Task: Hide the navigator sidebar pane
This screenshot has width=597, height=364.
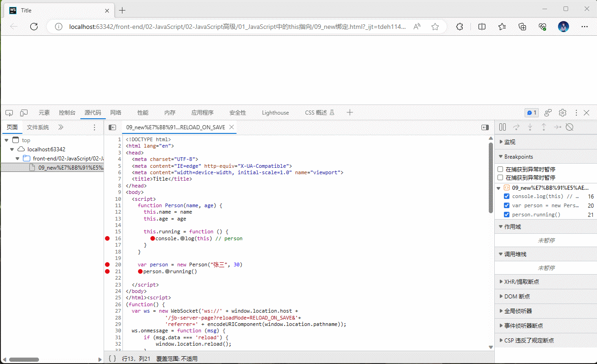Action: point(112,127)
